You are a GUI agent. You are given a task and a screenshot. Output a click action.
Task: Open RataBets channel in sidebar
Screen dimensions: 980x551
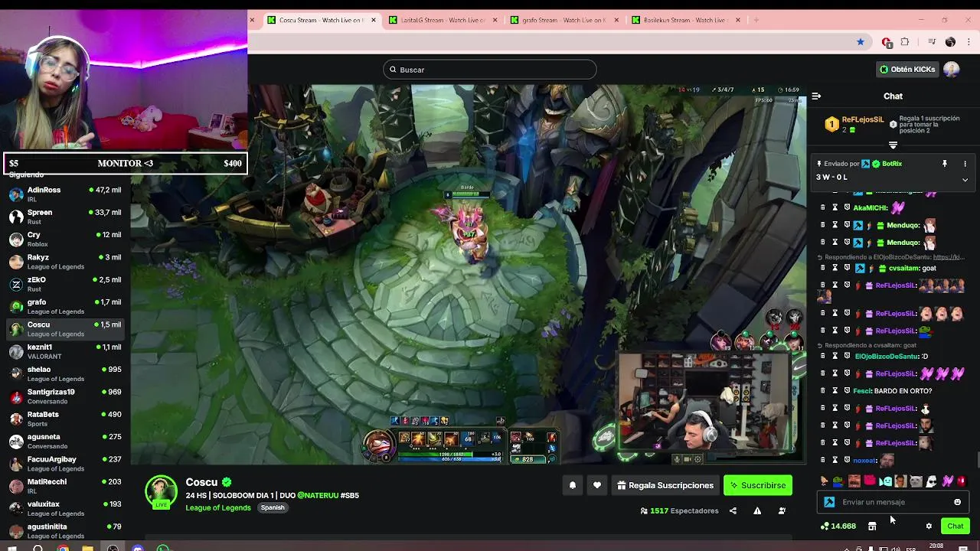pyautogui.click(x=65, y=419)
